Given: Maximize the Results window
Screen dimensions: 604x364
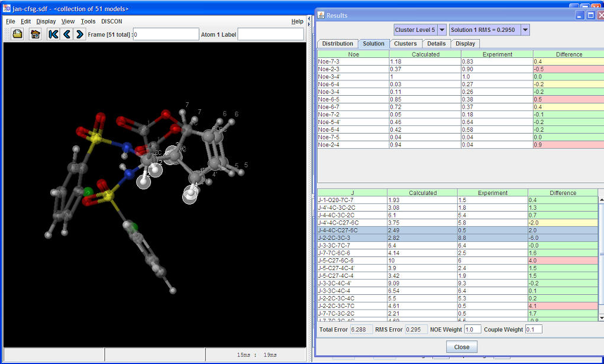Looking at the screenshot, I should (590, 15).
